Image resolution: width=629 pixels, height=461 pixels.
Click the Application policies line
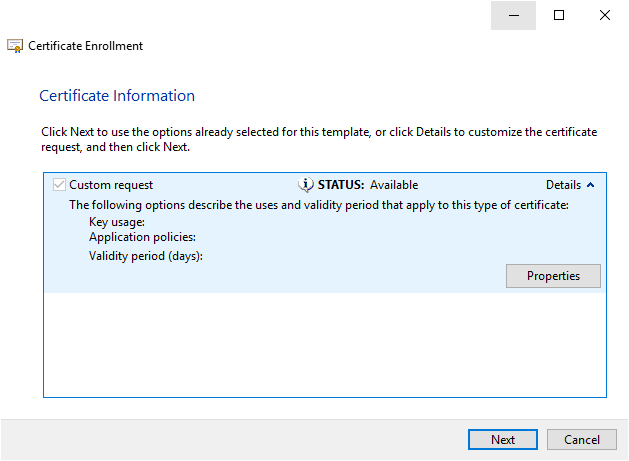click(x=142, y=238)
